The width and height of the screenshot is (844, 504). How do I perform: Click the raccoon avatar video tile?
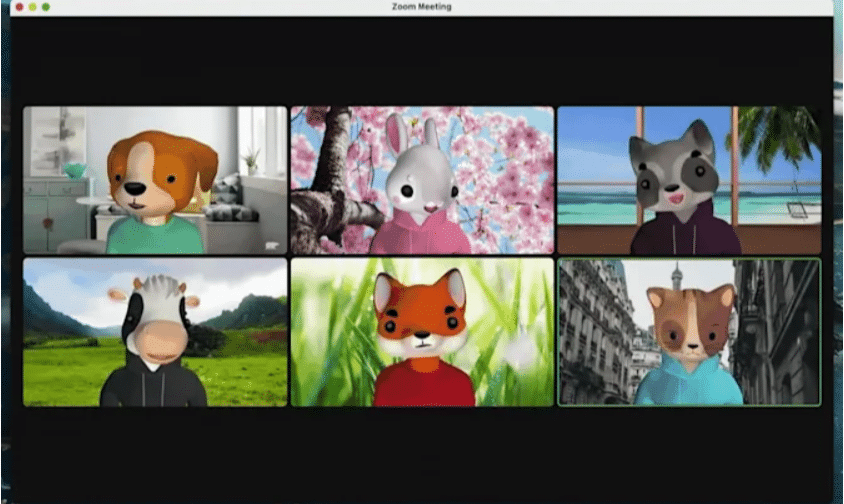(687, 180)
